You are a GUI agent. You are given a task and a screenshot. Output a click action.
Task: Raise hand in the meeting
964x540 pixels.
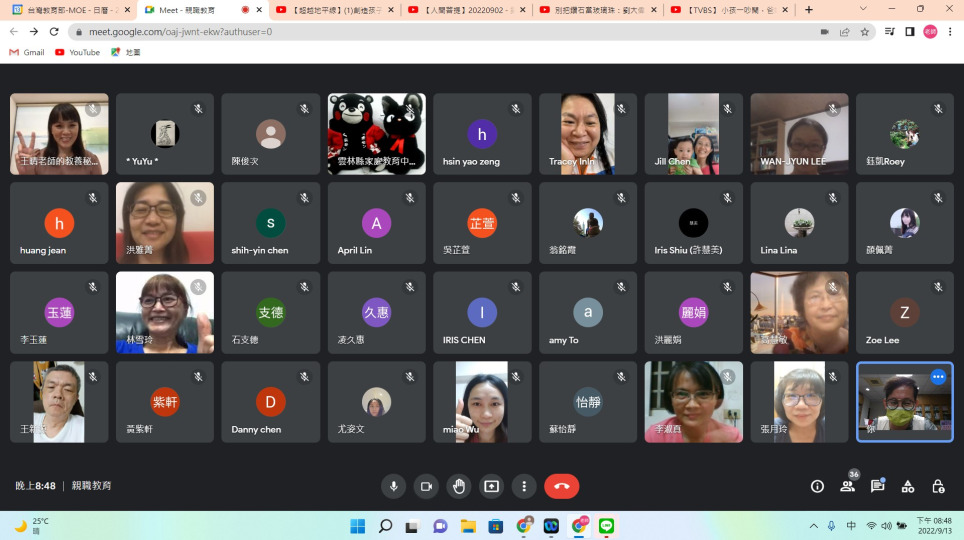459,486
